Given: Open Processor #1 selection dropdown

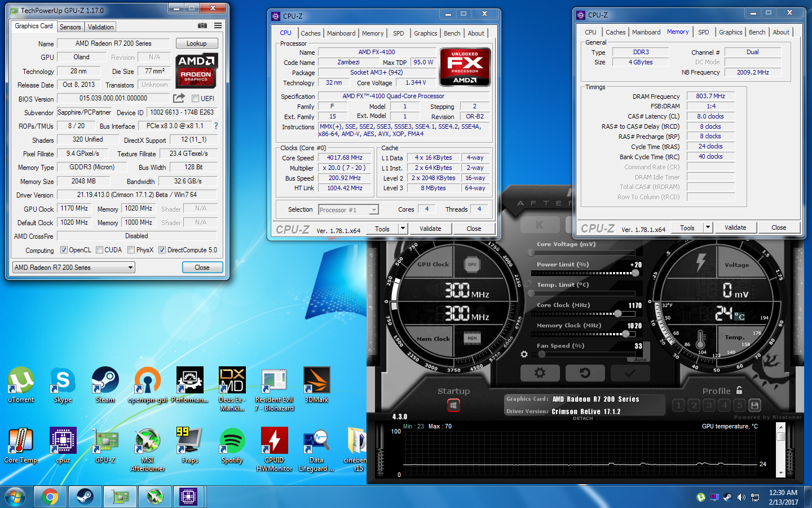Looking at the screenshot, I should coord(348,210).
